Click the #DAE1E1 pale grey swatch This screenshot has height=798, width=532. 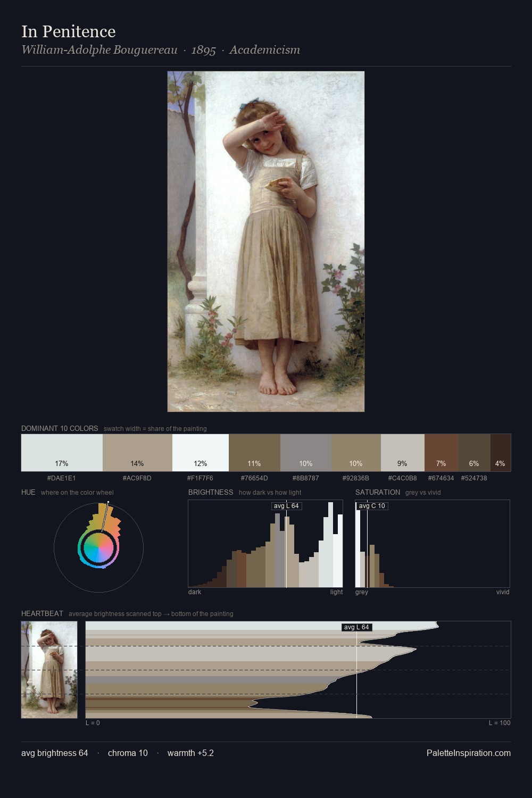pos(62,453)
